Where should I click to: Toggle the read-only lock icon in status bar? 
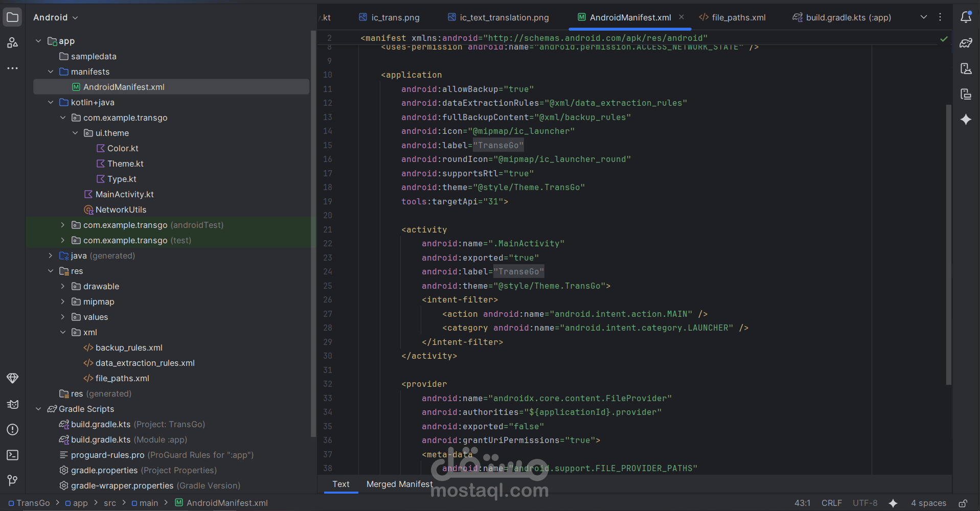963,503
